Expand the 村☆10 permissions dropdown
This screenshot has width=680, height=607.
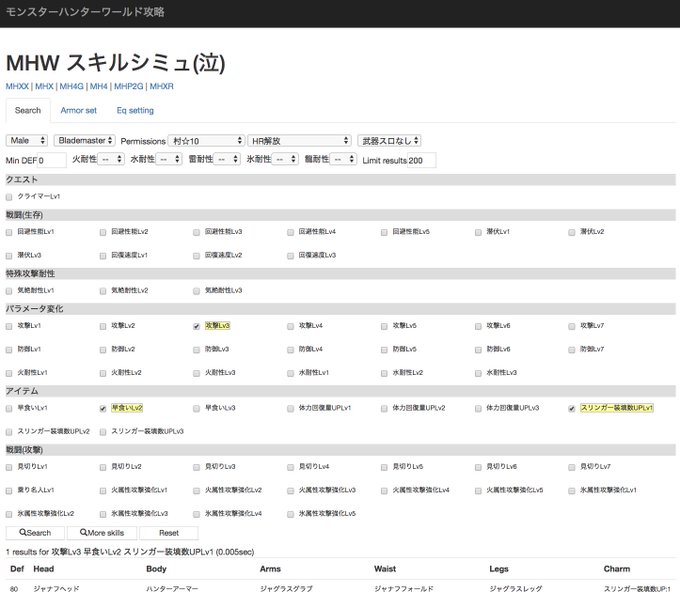[x=206, y=141]
